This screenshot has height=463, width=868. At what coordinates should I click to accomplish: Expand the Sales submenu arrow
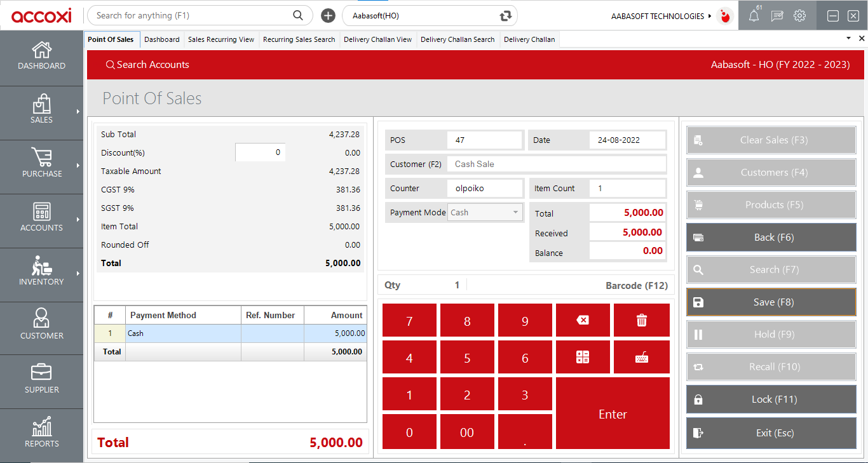[x=78, y=112]
